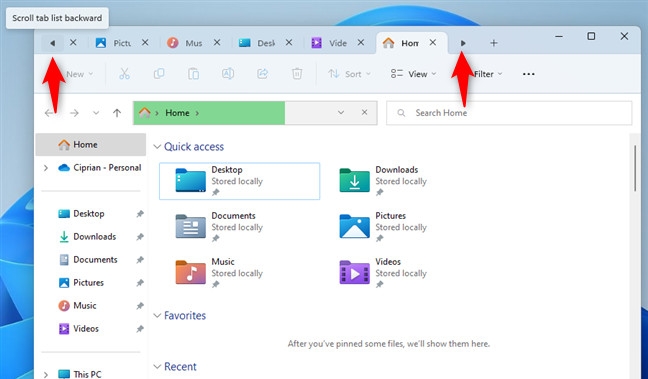The image size is (648, 379).
Task: Close the partially hidden first tab
Action: pos(73,43)
